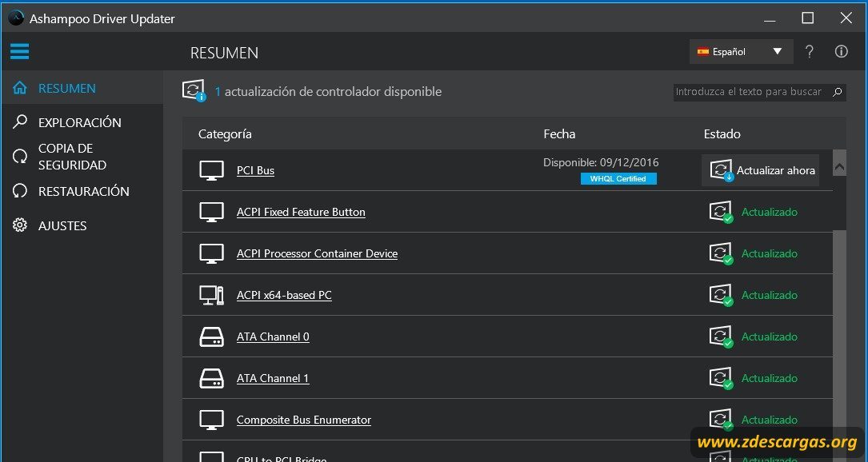868x462 pixels.
Task: Click the EXPLORACIÓN magnifier icon
Action: tap(20, 121)
